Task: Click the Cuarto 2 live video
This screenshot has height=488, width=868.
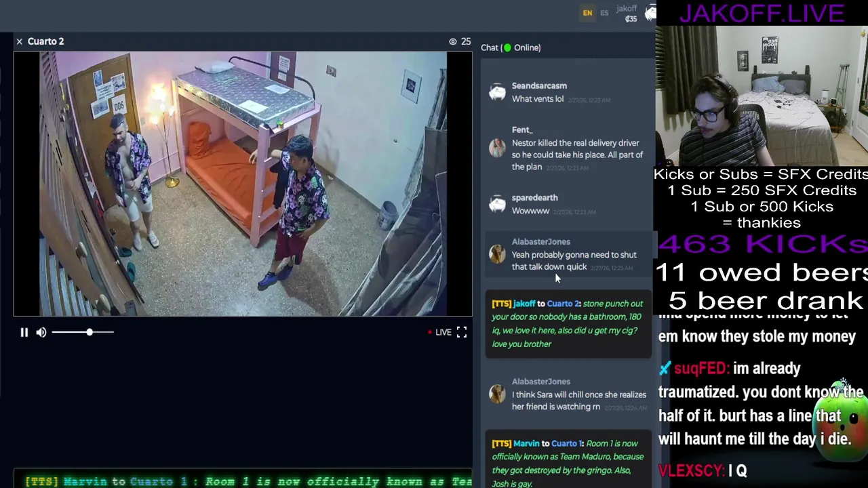Action: pyautogui.click(x=243, y=184)
